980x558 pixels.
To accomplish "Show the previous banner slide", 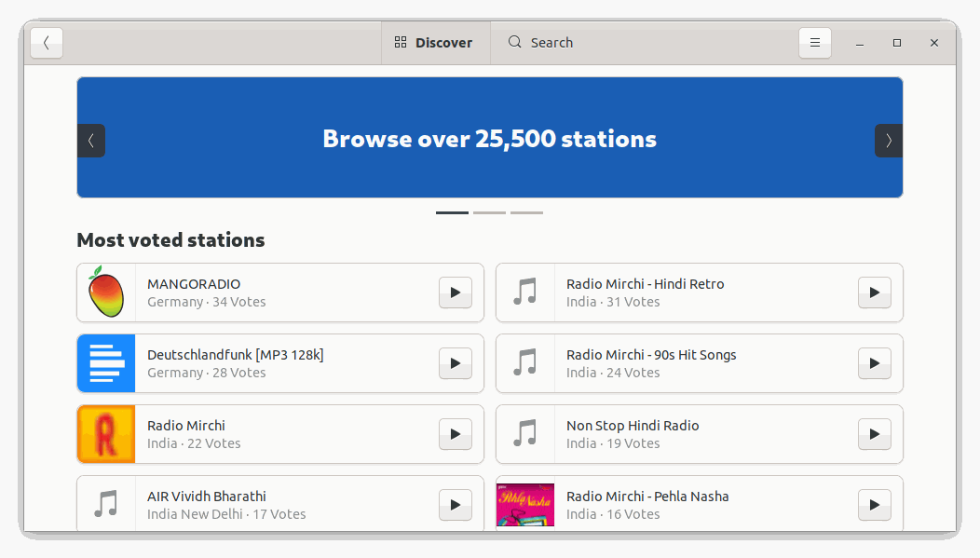I will [x=91, y=141].
